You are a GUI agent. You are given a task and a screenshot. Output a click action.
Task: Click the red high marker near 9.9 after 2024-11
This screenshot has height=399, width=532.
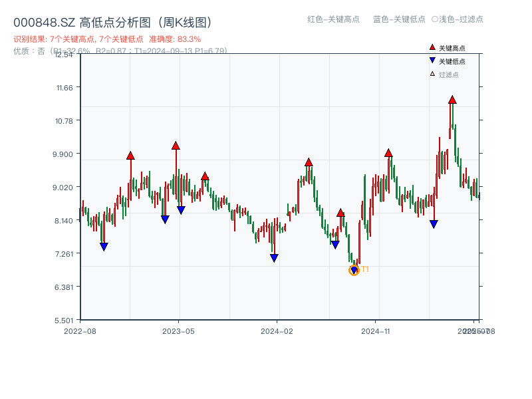click(388, 153)
